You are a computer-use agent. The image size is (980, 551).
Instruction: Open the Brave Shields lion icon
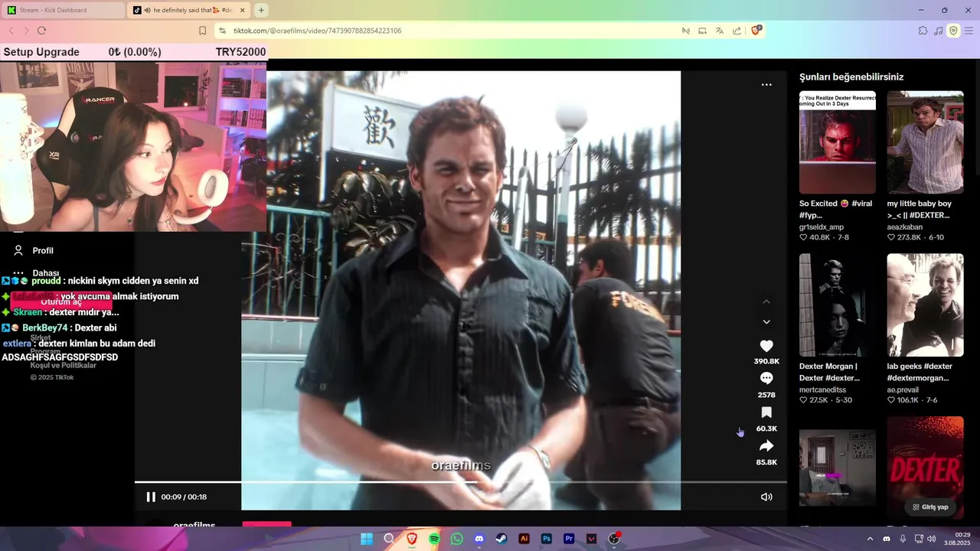tap(756, 30)
